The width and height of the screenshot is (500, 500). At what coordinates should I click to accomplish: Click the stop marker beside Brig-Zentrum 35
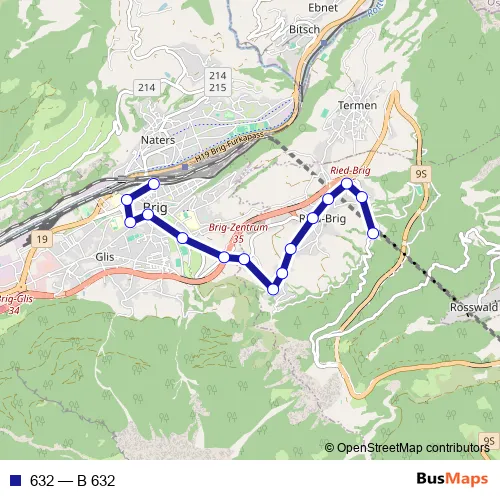[224, 257]
